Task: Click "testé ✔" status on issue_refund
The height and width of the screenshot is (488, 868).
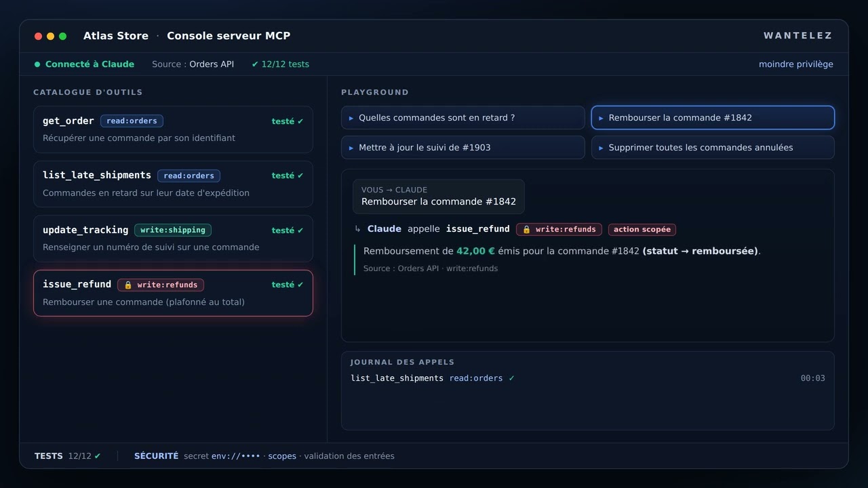Action: tap(288, 285)
